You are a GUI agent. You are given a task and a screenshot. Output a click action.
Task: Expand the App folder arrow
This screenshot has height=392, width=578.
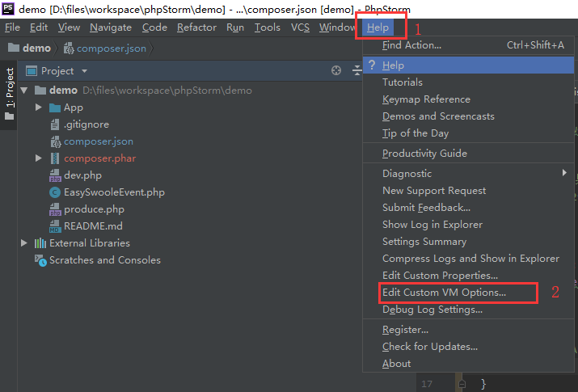(38, 107)
